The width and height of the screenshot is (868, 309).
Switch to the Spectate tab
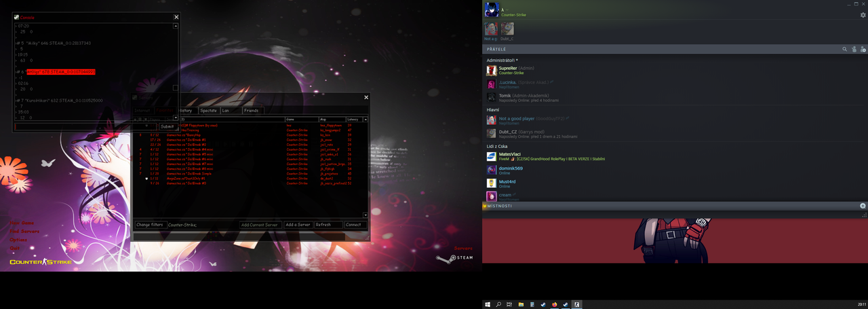[208, 110]
